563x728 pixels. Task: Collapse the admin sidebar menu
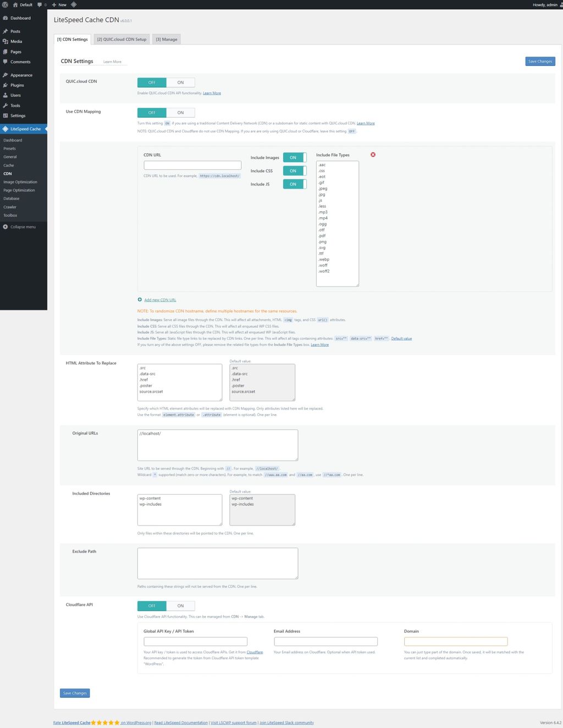[x=24, y=227]
